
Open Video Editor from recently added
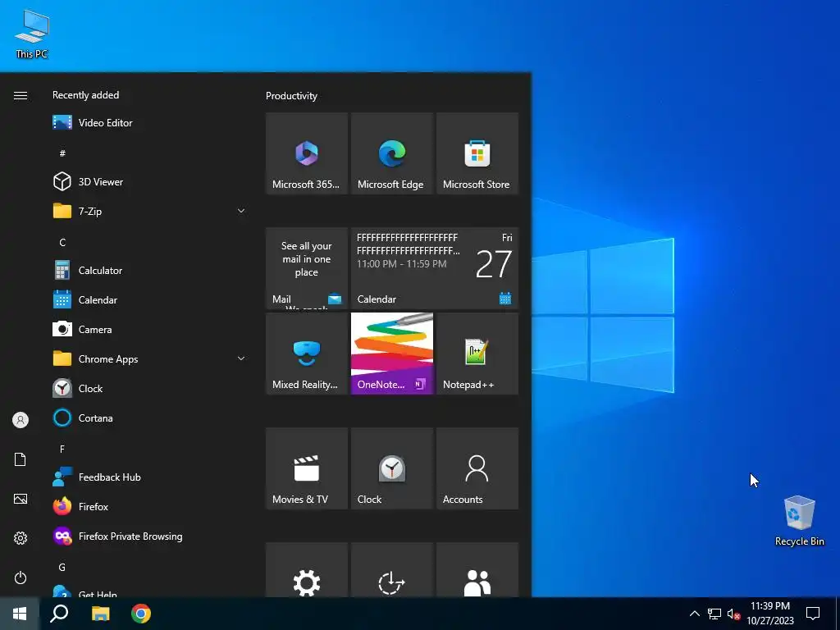150,123
